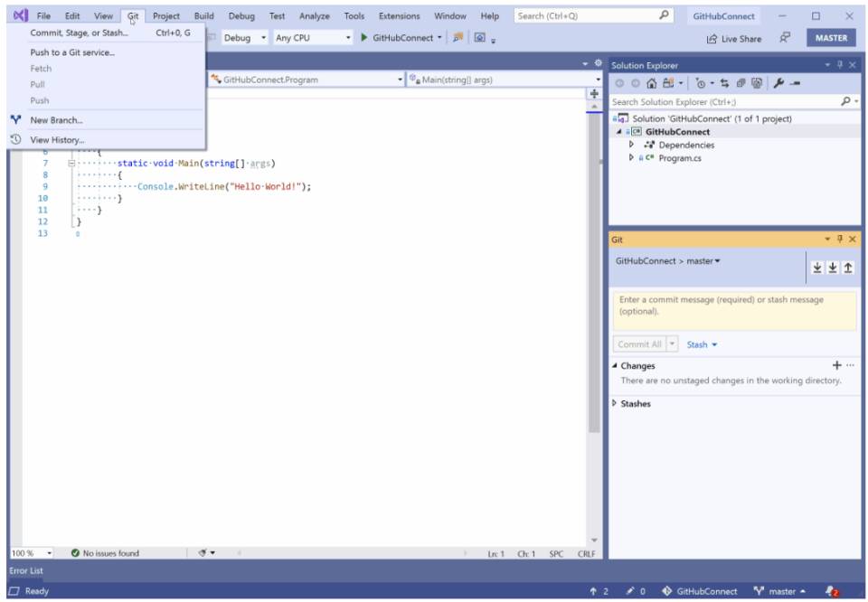Image resolution: width=868 pixels, height=602 pixels.
Task: Click the Commit All button
Action: point(639,344)
